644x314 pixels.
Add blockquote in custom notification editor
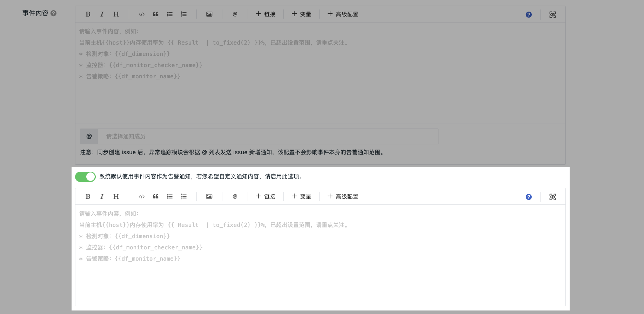click(156, 197)
